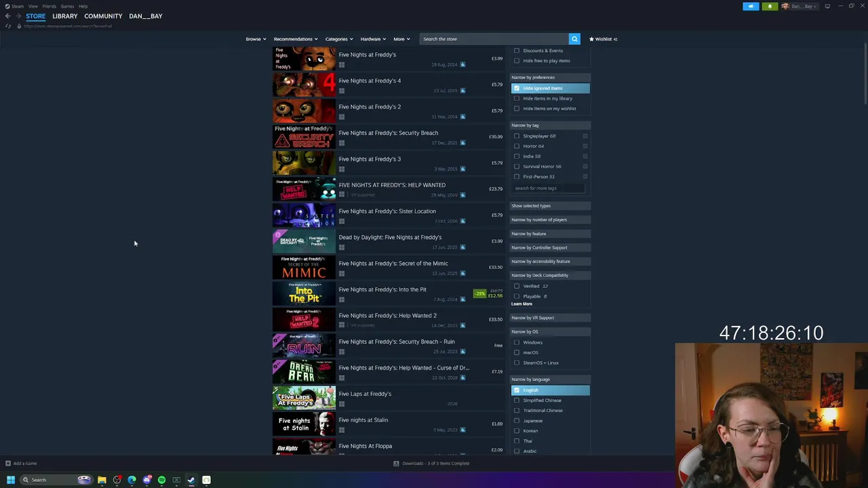The image size is (868, 488).
Task: Open the Wishlist star link
Action: (x=603, y=39)
